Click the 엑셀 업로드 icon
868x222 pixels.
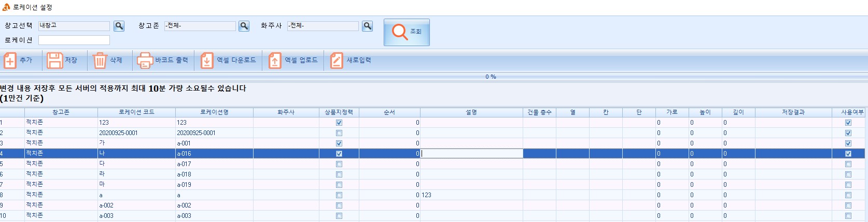click(275, 61)
